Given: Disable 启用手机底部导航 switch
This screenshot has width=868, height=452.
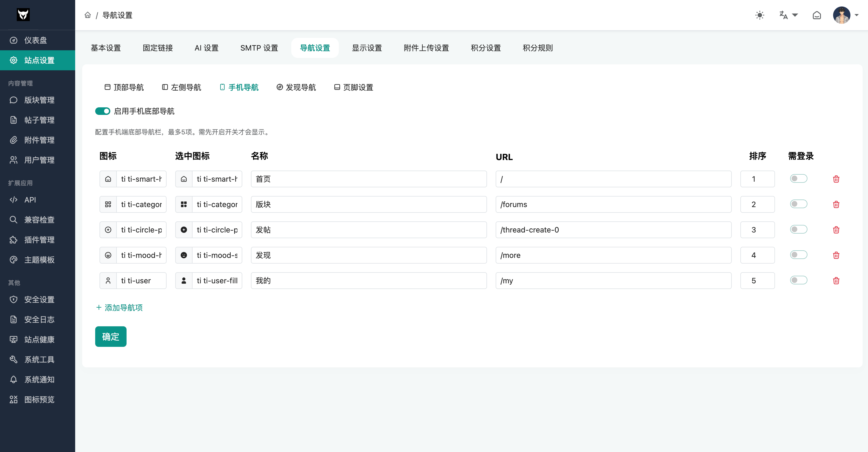Looking at the screenshot, I should click(103, 111).
